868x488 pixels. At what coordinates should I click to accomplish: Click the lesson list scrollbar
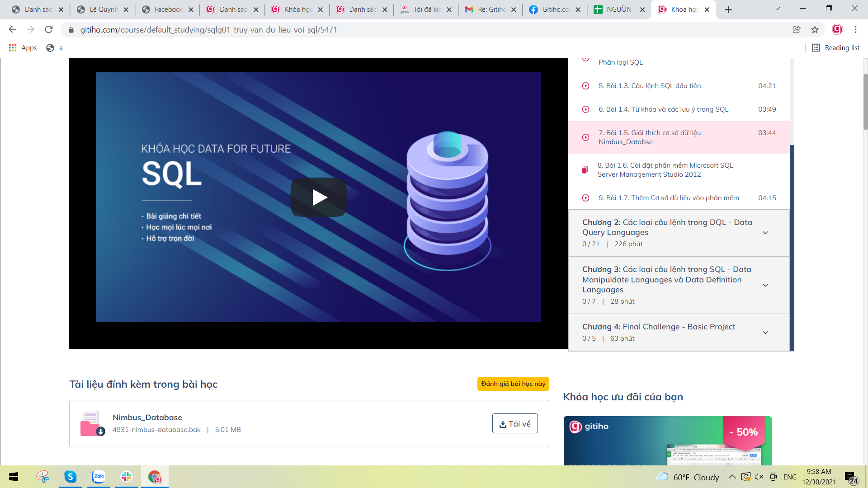pyautogui.click(x=792, y=248)
